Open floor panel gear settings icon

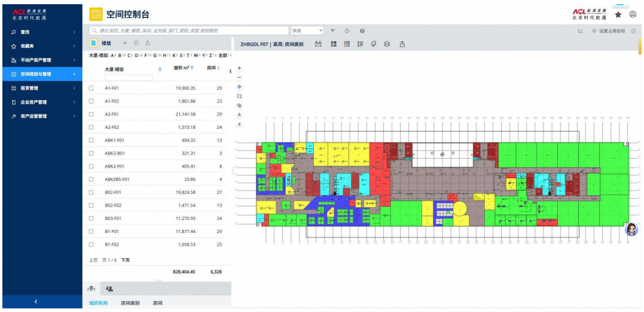click(136, 43)
